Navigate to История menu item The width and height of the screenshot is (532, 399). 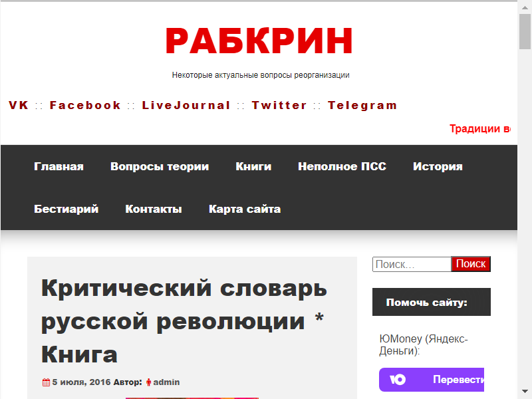point(438,166)
